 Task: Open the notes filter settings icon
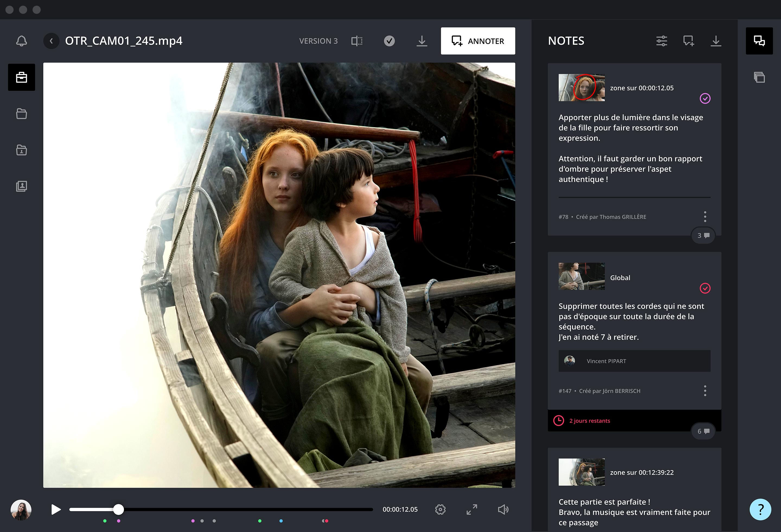[661, 41]
